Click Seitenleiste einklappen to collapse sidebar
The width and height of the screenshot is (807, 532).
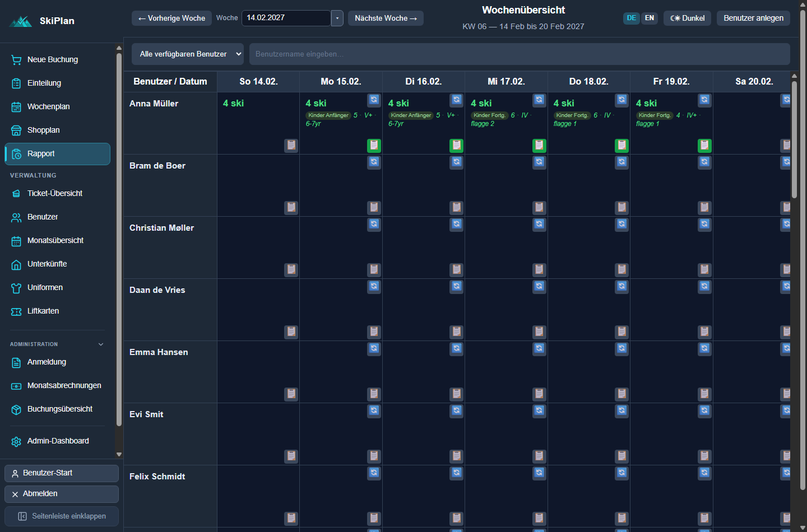pyautogui.click(x=62, y=516)
